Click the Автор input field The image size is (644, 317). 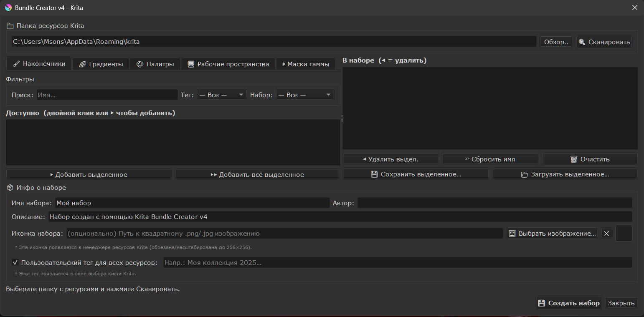coord(494,203)
